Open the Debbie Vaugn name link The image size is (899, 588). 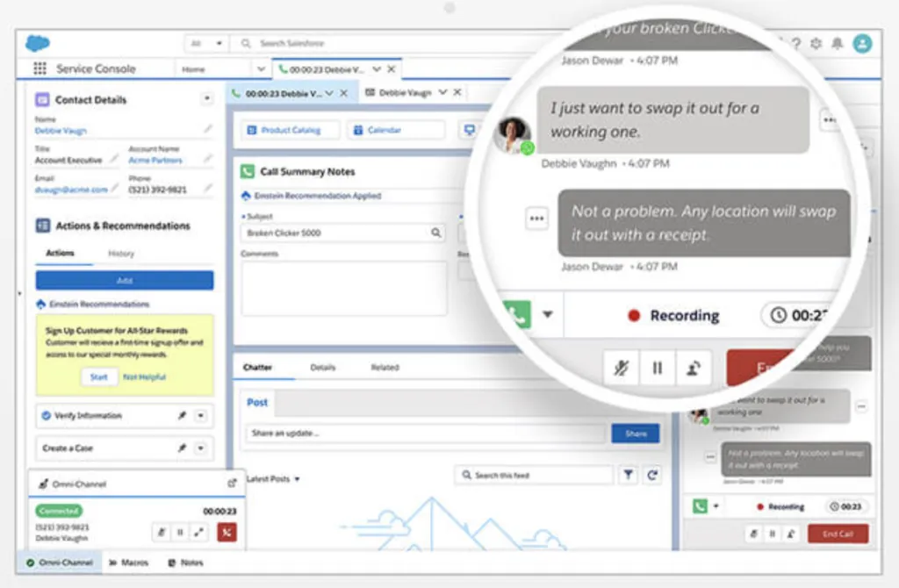click(61, 131)
